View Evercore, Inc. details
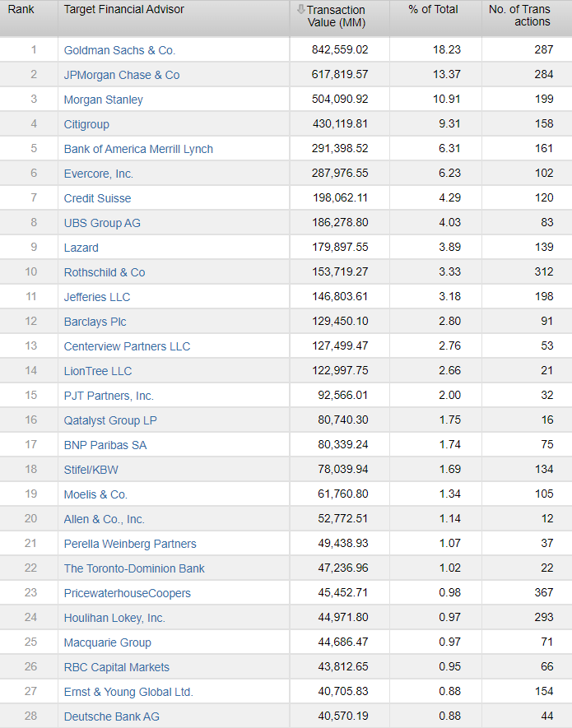 point(99,174)
